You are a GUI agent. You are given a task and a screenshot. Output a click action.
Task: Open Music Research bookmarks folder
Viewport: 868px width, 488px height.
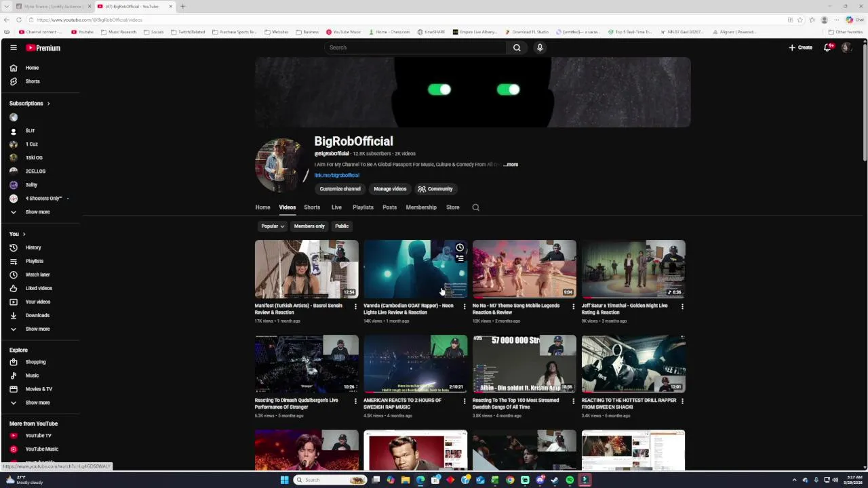click(118, 32)
